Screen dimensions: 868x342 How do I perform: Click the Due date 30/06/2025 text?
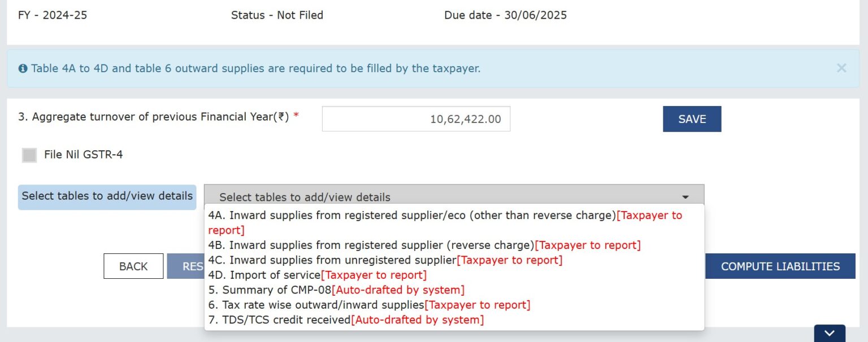click(505, 15)
